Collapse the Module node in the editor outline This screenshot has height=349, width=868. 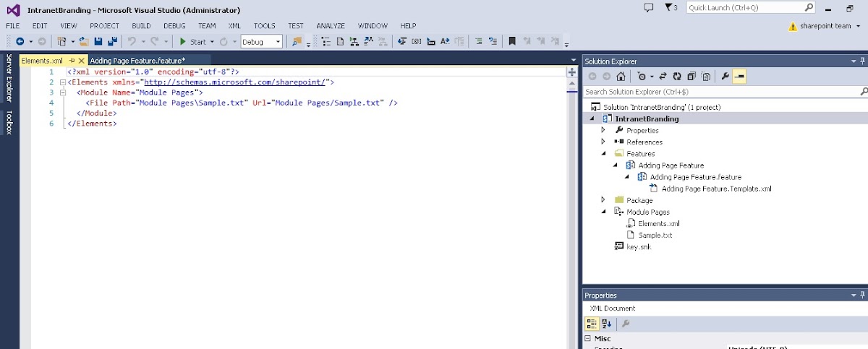click(62, 92)
